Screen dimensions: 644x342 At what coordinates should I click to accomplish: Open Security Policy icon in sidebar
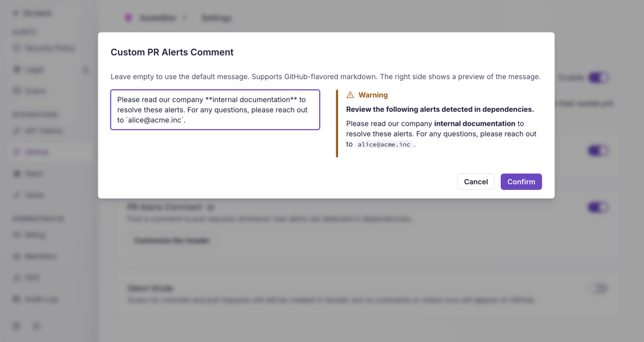tap(17, 48)
